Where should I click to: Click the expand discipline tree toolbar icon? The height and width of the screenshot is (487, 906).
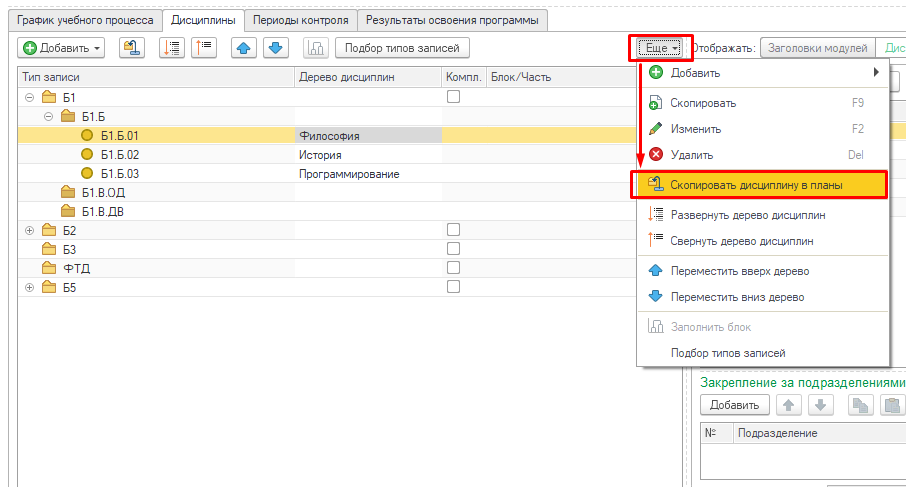click(173, 47)
